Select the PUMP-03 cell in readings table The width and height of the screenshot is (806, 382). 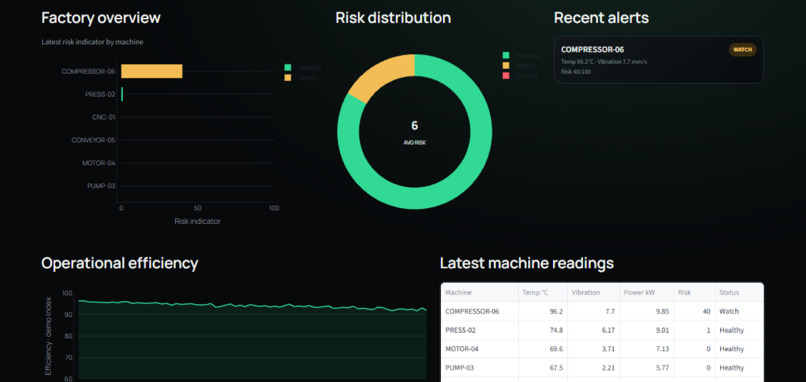tap(480, 368)
